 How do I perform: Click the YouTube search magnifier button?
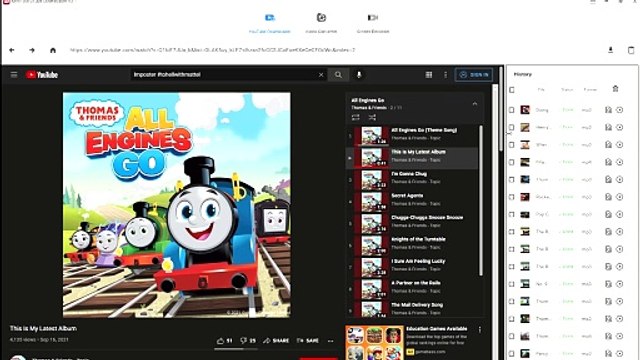coord(338,75)
